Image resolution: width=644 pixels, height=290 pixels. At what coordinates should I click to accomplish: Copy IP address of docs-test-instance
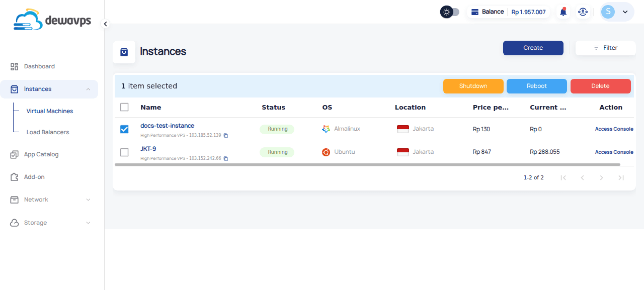click(x=226, y=136)
